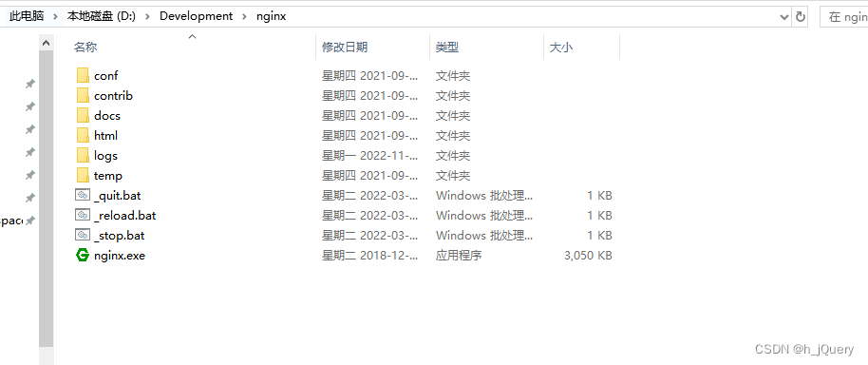Select the conf folder name
Viewport: 868px width, 365px height.
105,76
